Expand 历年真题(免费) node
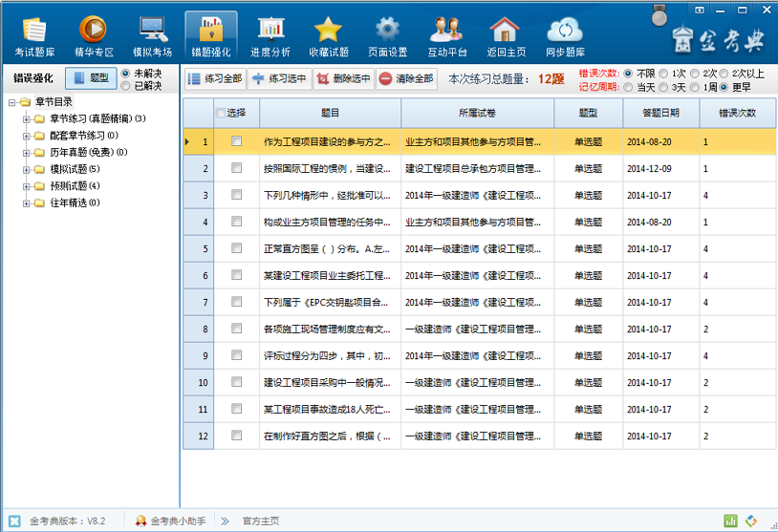Screen dimensions: 778x532 27,153
